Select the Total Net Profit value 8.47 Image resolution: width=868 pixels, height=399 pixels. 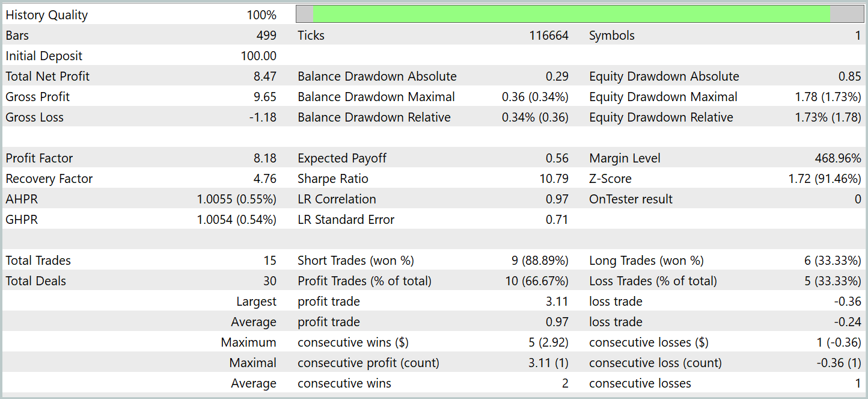265,76
